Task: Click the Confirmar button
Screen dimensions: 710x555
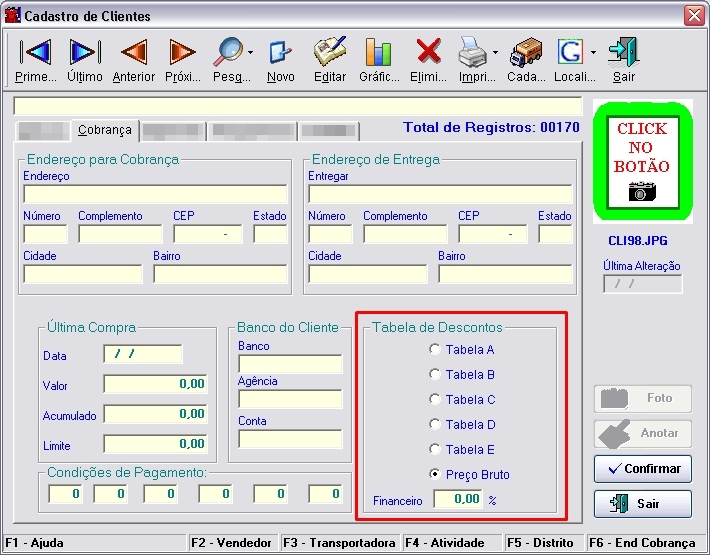Action: coord(643,468)
